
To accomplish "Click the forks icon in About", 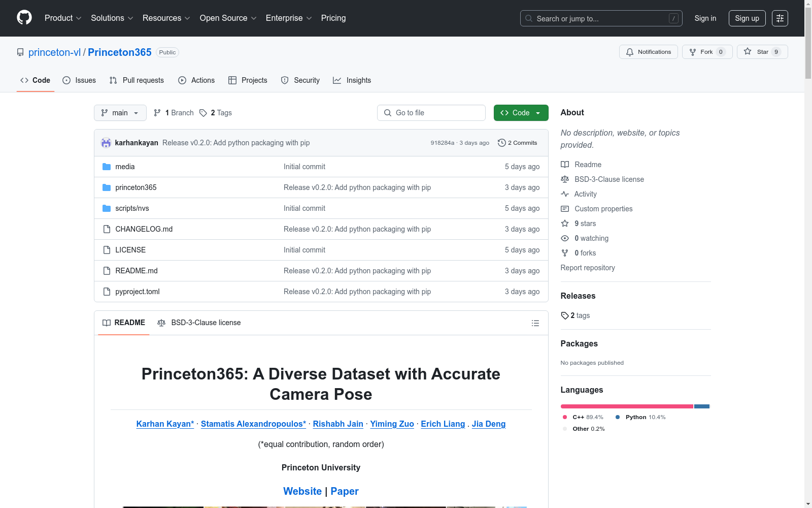I will (565, 253).
